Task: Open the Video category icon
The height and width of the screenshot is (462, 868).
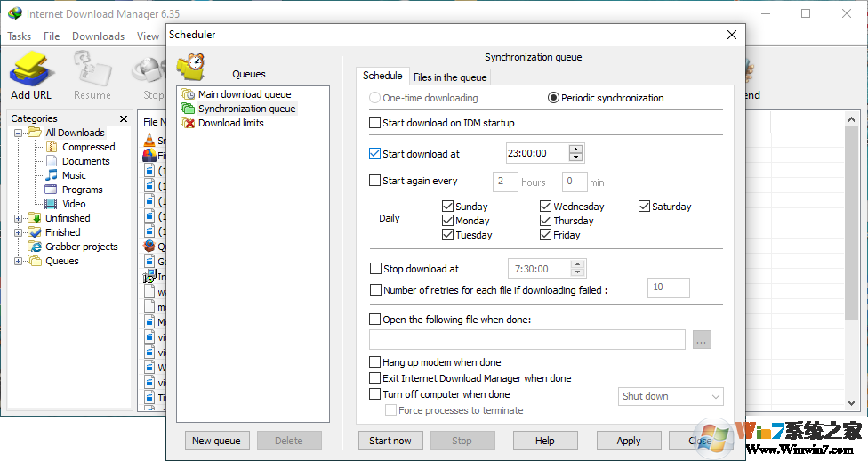Action: click(x=52, y=204)
